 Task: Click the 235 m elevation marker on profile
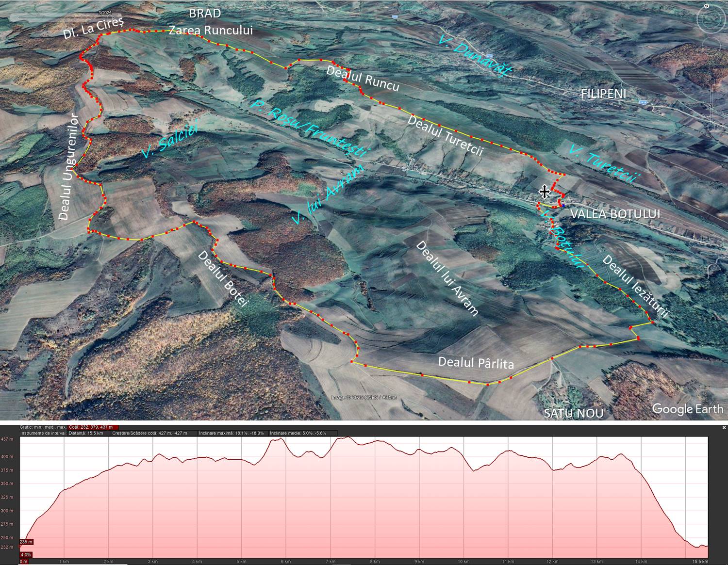pos(26,542)
